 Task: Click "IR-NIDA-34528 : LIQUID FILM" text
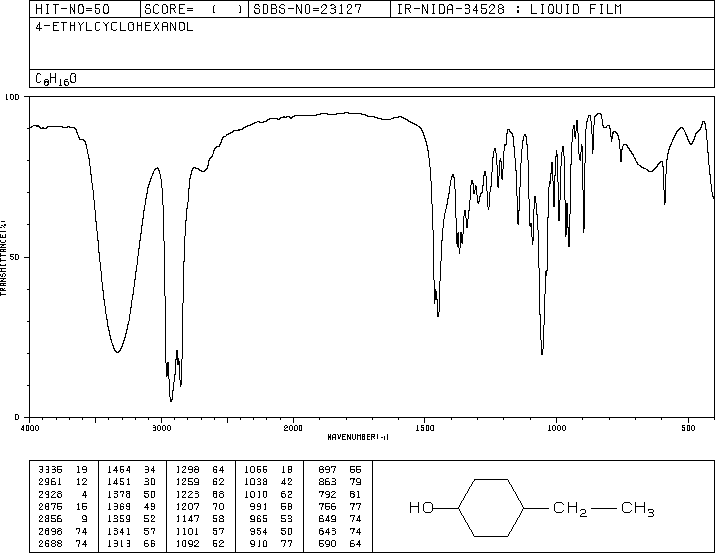(509, 9)
